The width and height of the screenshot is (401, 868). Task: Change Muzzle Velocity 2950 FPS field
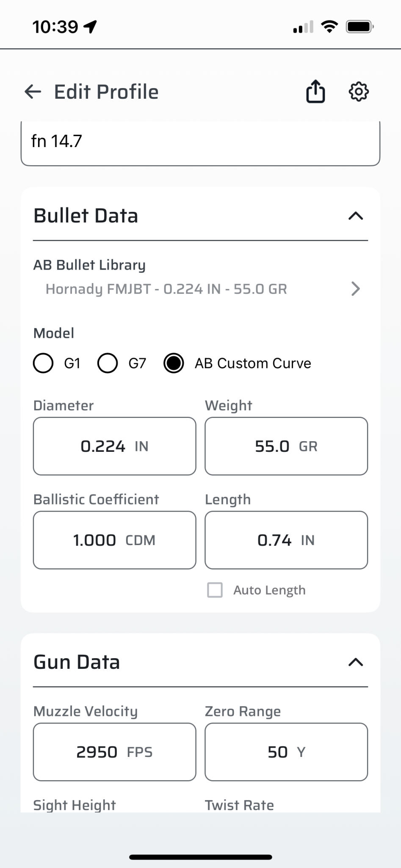(114, 752)
